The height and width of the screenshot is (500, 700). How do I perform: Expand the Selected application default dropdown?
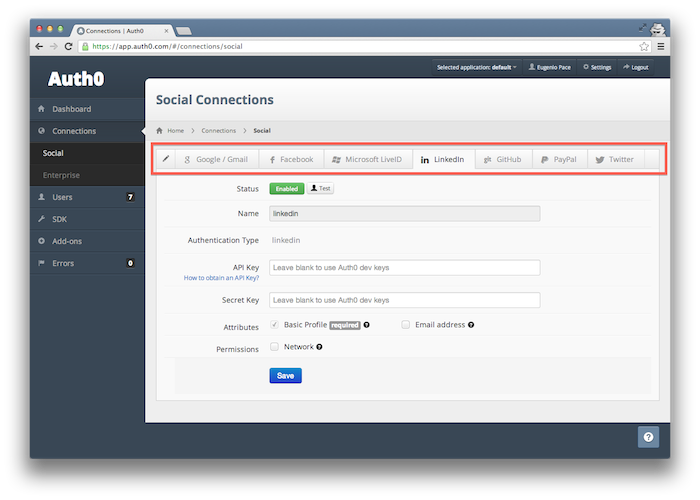476,67
